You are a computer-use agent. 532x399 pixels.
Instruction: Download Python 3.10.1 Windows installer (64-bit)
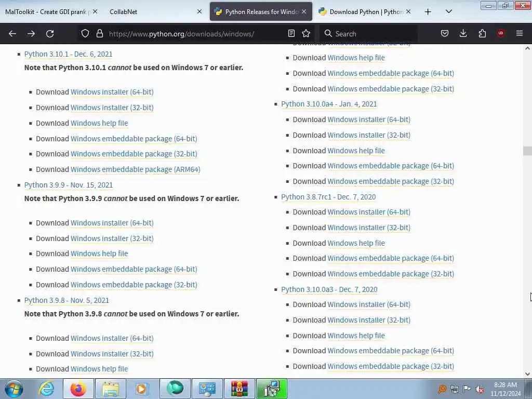click(x=112, y=92)
